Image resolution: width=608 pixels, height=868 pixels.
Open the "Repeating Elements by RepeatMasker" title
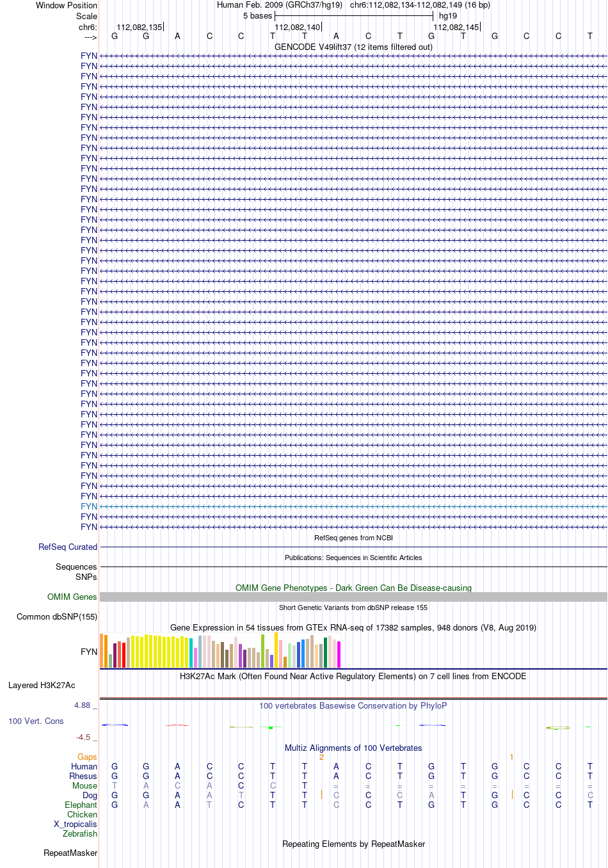(x=353, y=844)
